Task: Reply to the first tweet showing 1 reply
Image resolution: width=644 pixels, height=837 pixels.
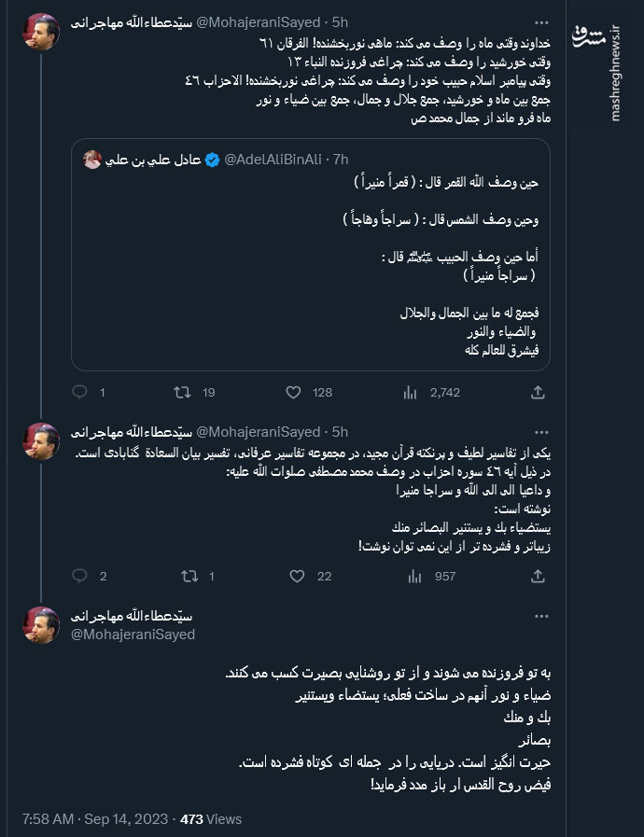Action: pyautogui.click(x=79, y=392)
